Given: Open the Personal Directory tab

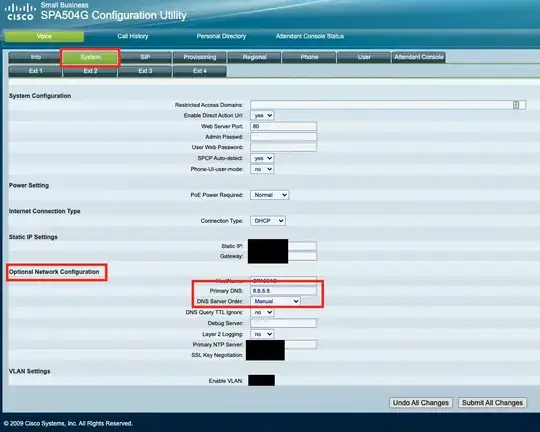Looking at the screenshot, I should pyautogui.click(x=221, y=36).
